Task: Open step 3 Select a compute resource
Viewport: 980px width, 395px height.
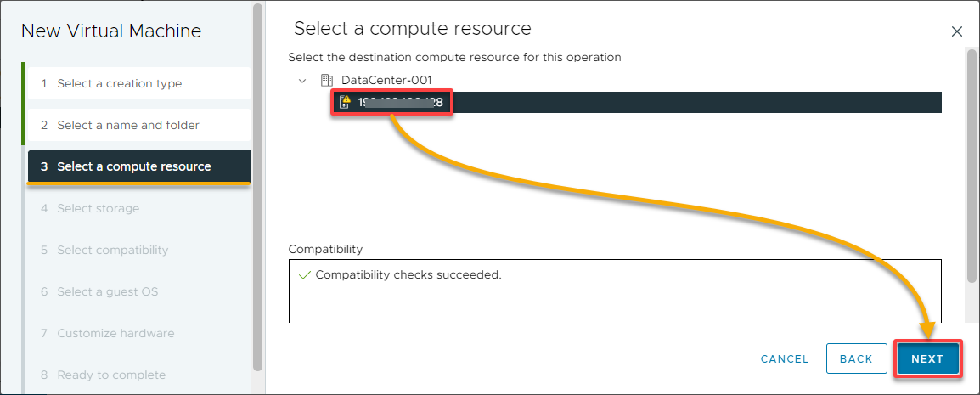Action: click(139, 166)
